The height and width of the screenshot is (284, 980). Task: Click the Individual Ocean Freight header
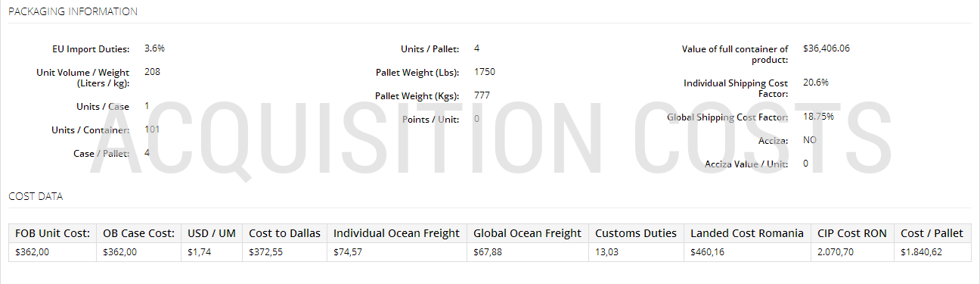[396, 233]
